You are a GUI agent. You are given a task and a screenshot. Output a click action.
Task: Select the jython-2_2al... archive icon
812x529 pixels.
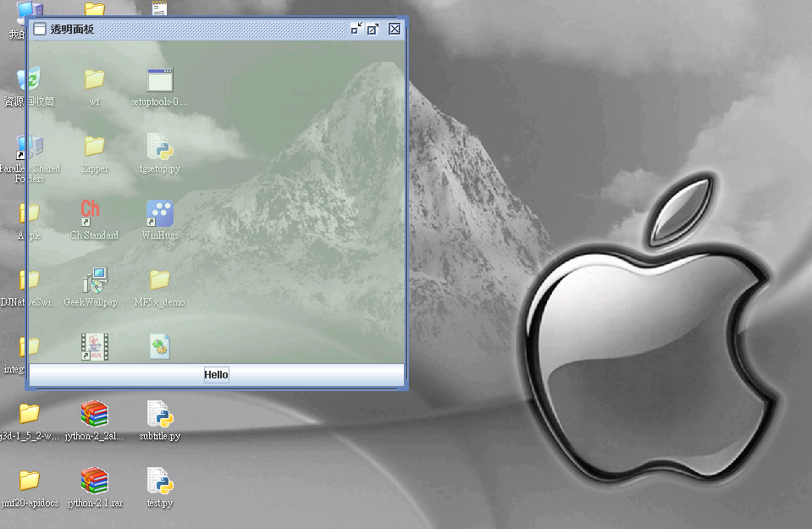coord(94,414)
